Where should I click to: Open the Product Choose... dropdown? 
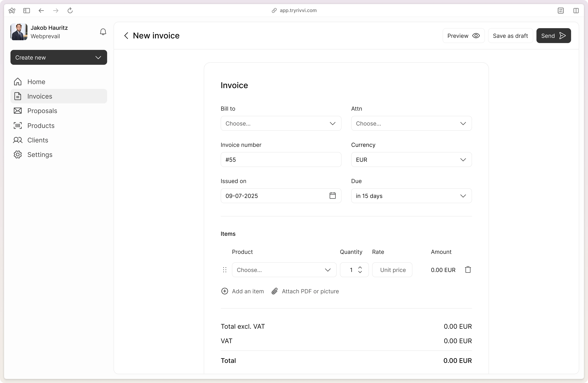284,270
